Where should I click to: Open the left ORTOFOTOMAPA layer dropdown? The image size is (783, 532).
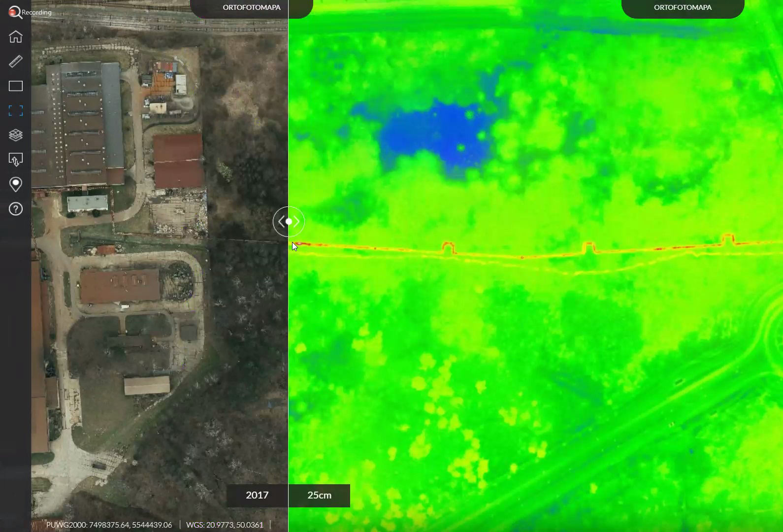pyautogui.click(x=251, y=8)
